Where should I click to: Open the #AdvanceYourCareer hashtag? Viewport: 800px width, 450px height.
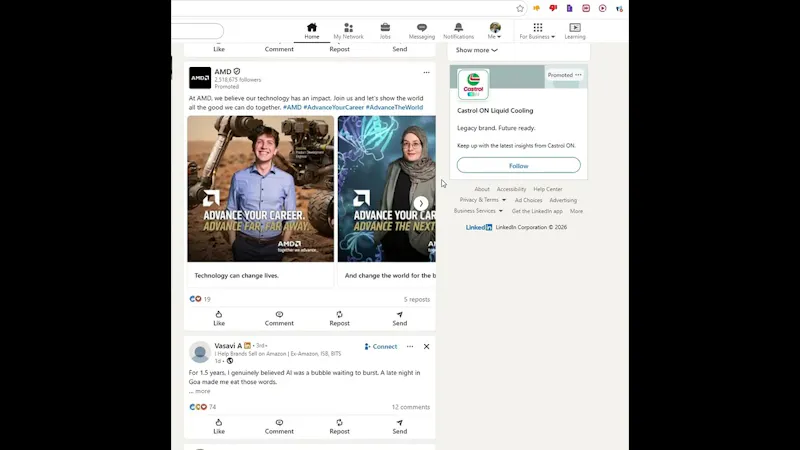pyautogui.click(x=334, y=107)
